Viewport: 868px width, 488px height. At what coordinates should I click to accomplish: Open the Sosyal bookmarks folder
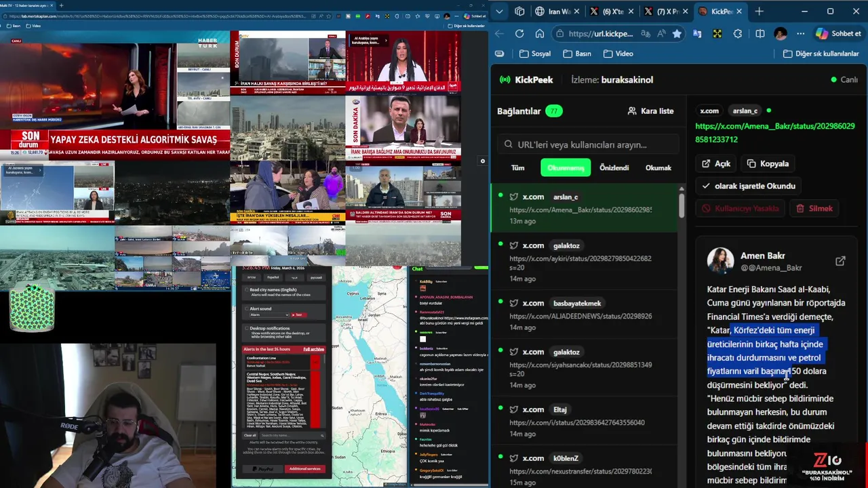point(535,54)
